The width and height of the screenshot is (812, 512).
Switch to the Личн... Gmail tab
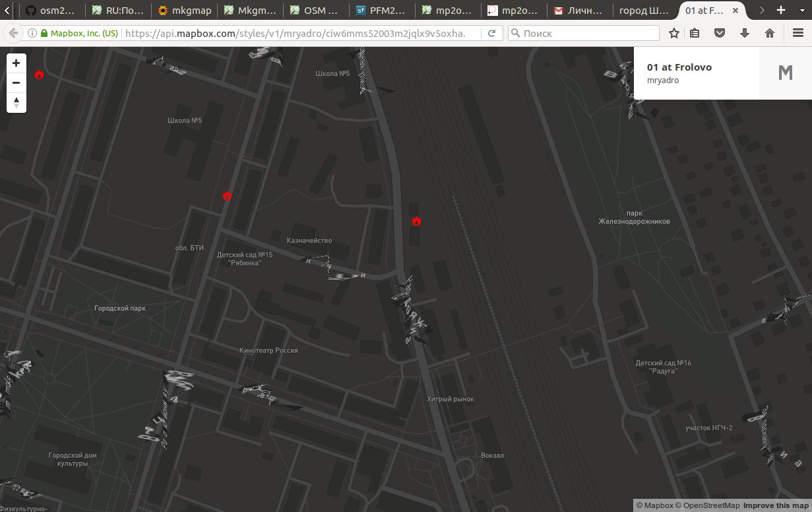pyautogui.click(x=580, y=11)
